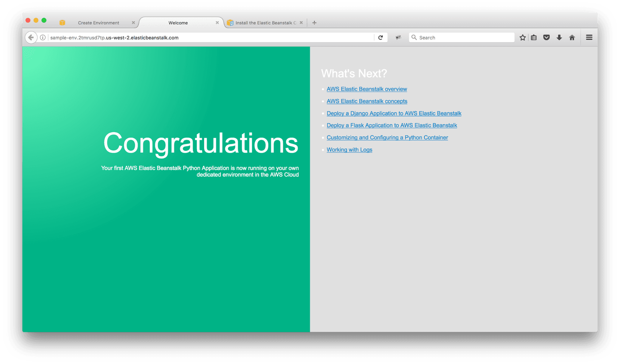Switch to Install the Elastic Beanstalk tab
This screenshot has width=620, height=364.
coord(265,23)
